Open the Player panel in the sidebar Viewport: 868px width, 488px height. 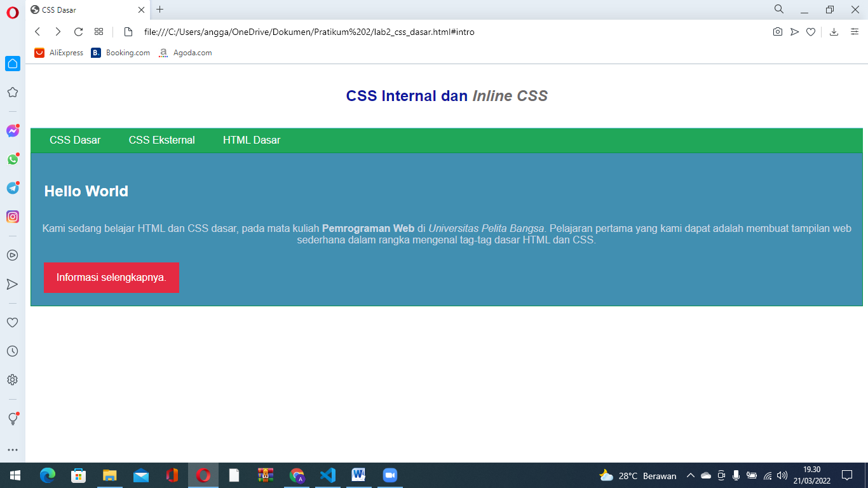point(12,255)
